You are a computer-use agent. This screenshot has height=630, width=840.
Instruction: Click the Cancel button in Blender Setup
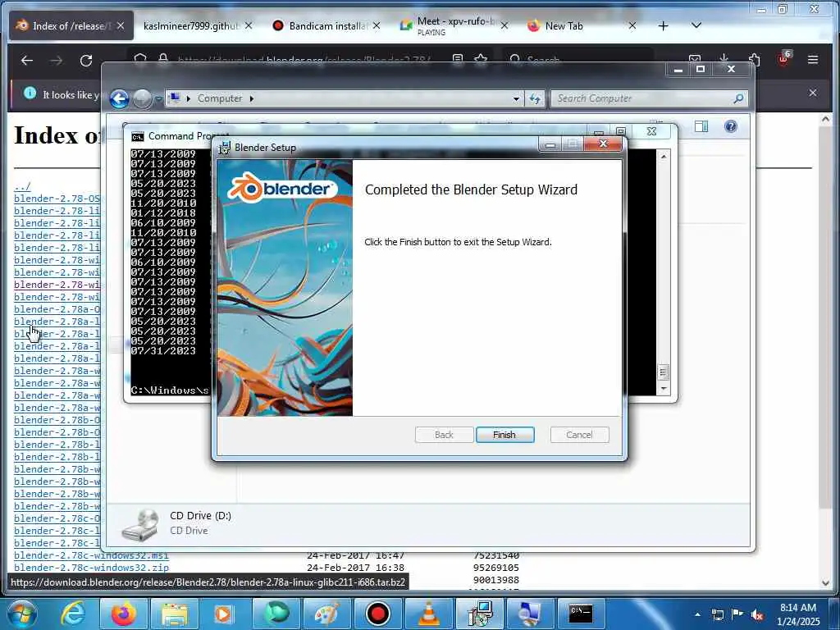[579, 435]
